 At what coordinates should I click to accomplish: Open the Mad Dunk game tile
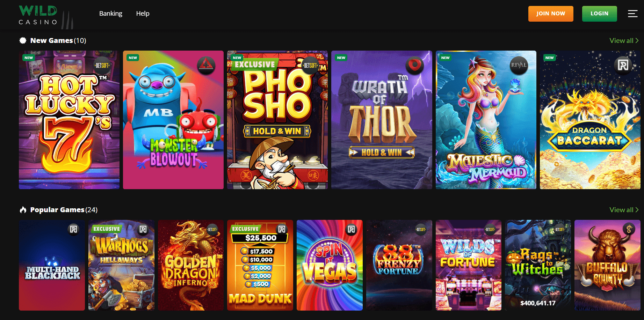[x=260, y=265]
